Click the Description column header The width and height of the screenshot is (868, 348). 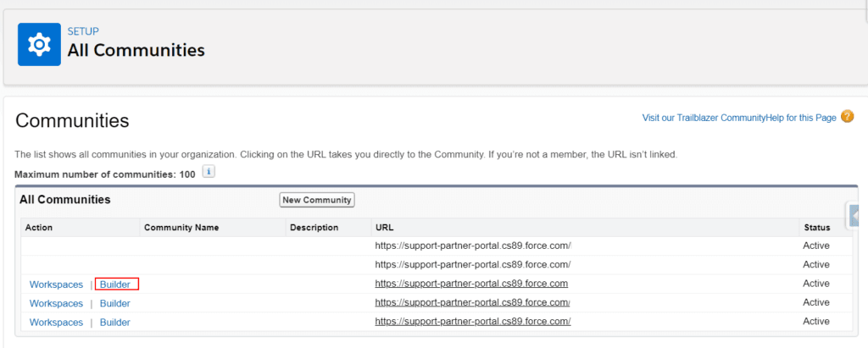coord(314,228)
